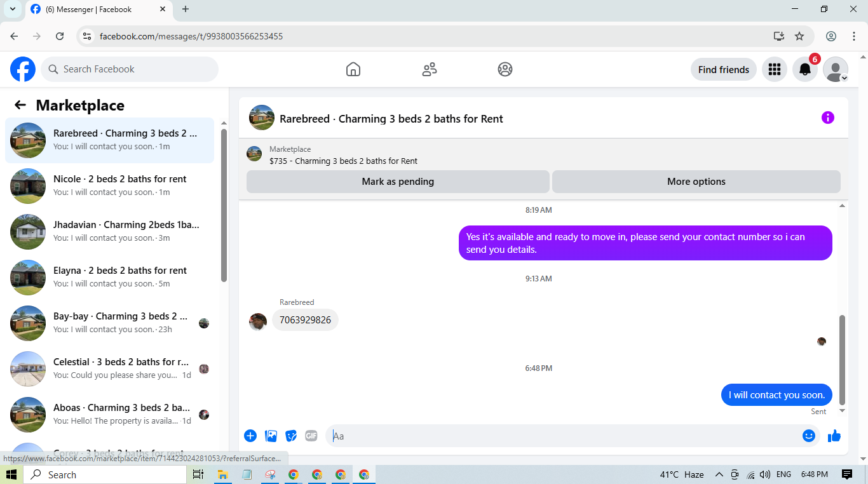View site information icon in address bar
868x484 pixels.
click(88, 36)
